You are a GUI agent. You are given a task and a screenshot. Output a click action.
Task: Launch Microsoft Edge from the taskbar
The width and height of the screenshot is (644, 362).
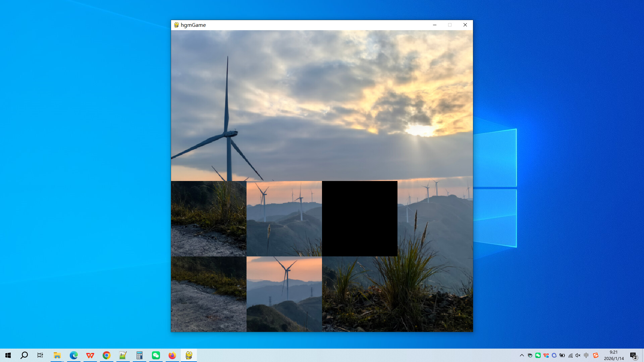point(73,355)
